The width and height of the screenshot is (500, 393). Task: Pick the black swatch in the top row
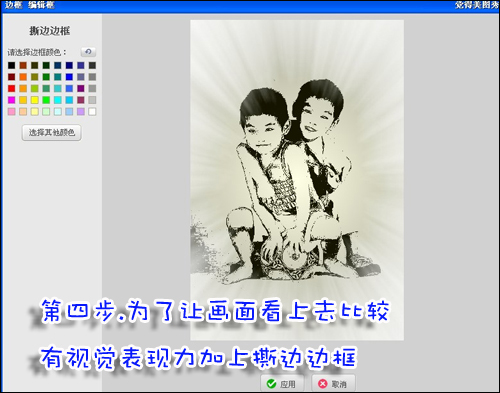pos(12,65)
